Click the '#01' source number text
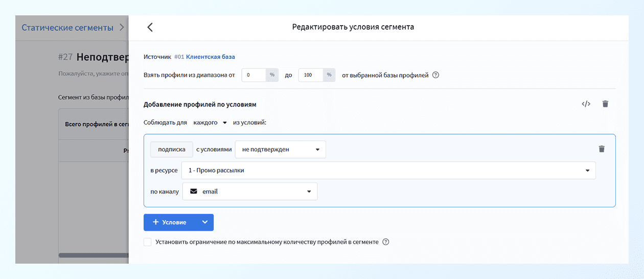Viewport: 644px width, 279px height. pyautogui.click(x=179, y=57)
